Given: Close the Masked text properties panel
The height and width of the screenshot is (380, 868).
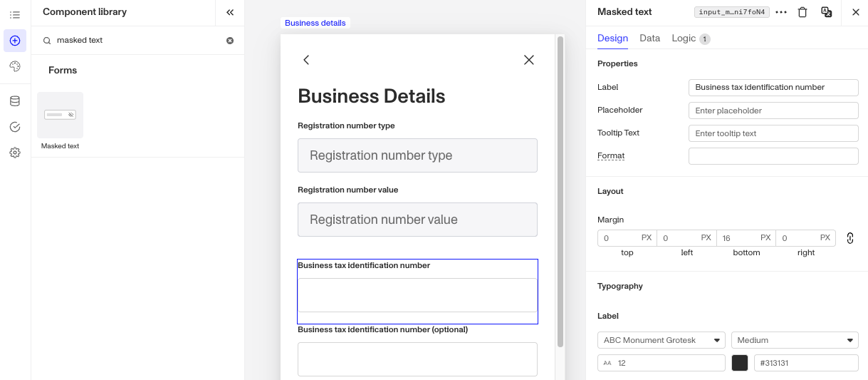Looking at the screenshot, I should 856,12.
